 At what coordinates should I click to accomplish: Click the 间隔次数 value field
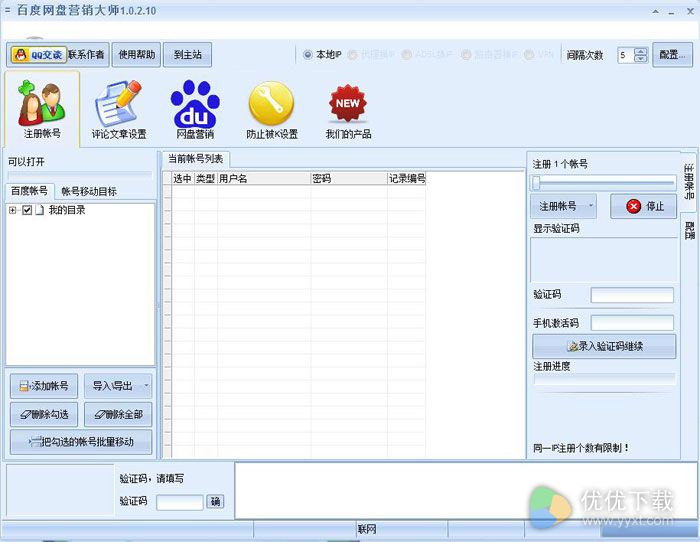626,55
